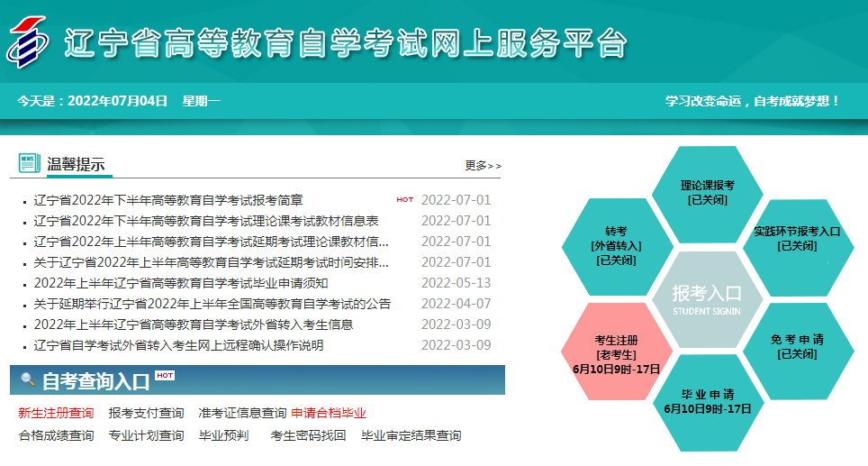This screenshot has width=868, height=466.
Task: Expand notices via 更多>> link
Action: tap(484, 166)
